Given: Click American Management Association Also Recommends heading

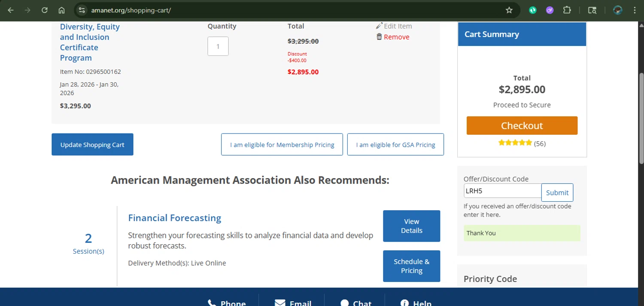Looking at the screenshot, I should (x=250, y=180).
